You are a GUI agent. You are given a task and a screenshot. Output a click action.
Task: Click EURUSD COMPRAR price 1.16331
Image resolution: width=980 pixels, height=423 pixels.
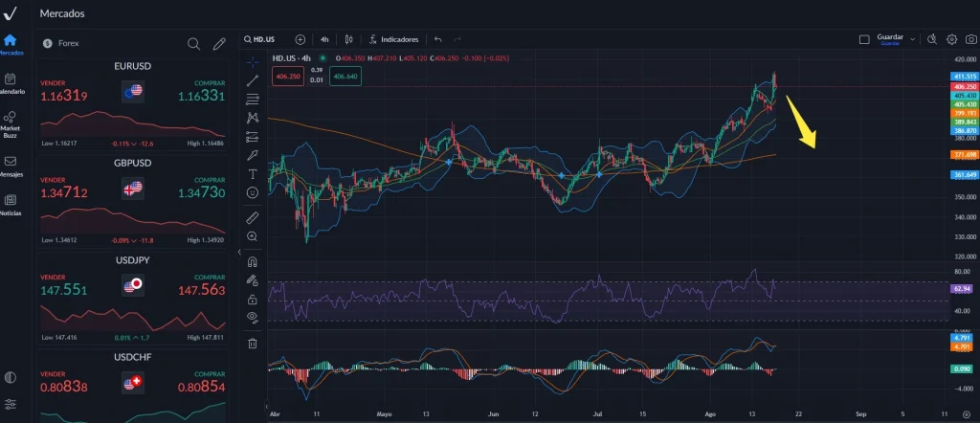click(201, 97)
